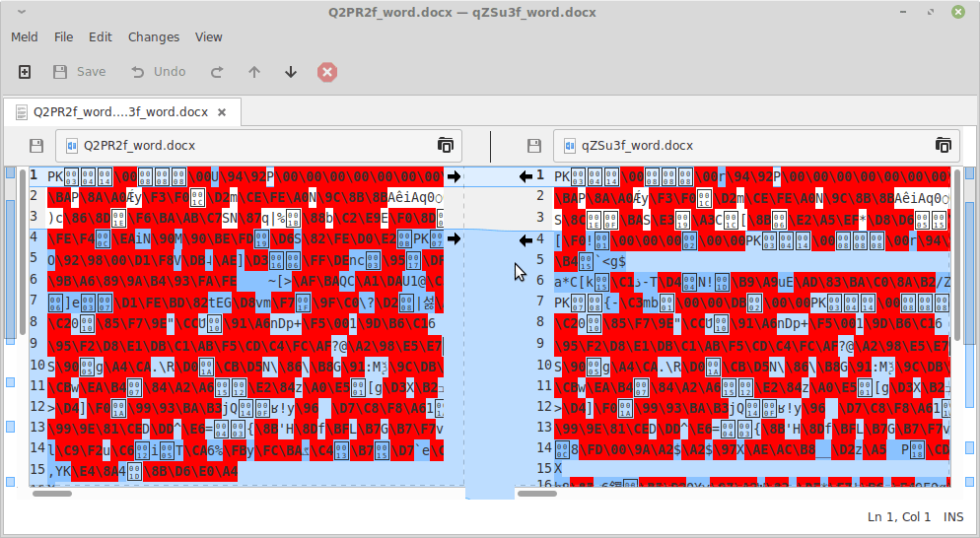Viewport: 980px width, 538px height.
Task: Click the redo arrow icon
Action: point(217,72)
